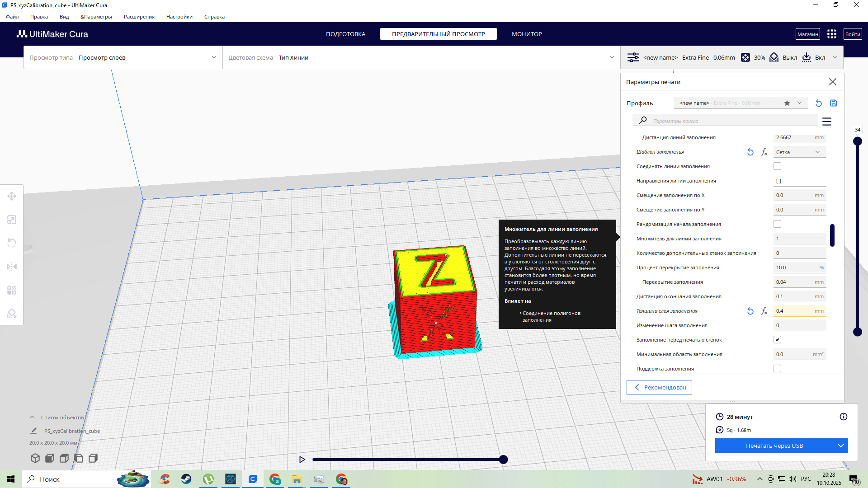Click the print time info icon
Viewport: 868px width, 488px height.
844,417
